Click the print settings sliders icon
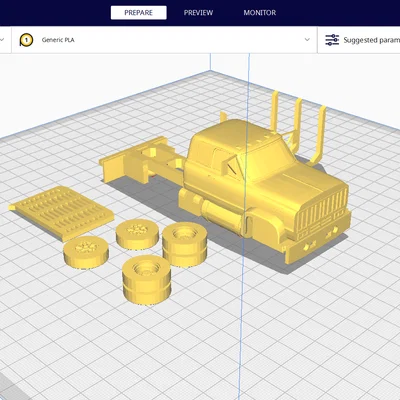Screen dimensions: 400x400 tap(332, 40)
